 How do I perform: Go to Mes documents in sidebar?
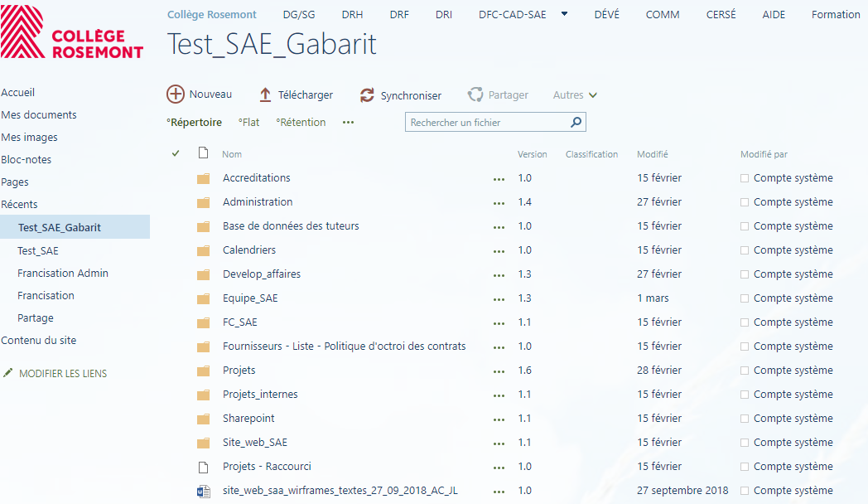point(39,115)
